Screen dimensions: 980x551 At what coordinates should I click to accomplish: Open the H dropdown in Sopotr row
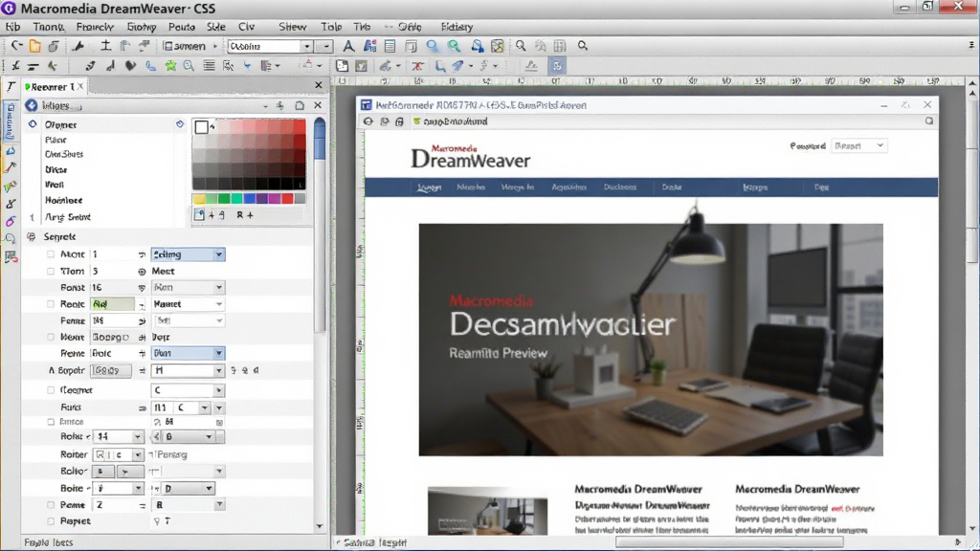(x=188, y=370)
